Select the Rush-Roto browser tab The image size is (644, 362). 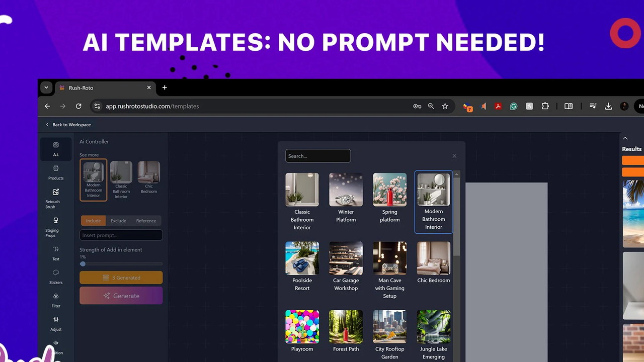click(101, 87)
